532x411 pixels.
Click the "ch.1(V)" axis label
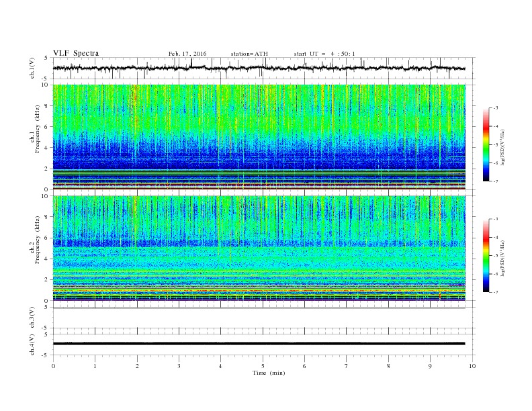pos(32,68)
